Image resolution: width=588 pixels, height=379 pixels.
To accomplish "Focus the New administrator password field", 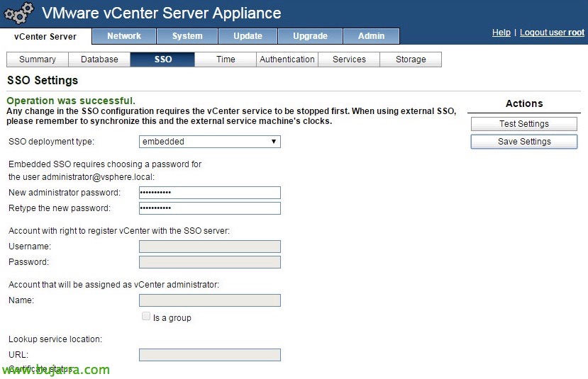I will point(209,193).
